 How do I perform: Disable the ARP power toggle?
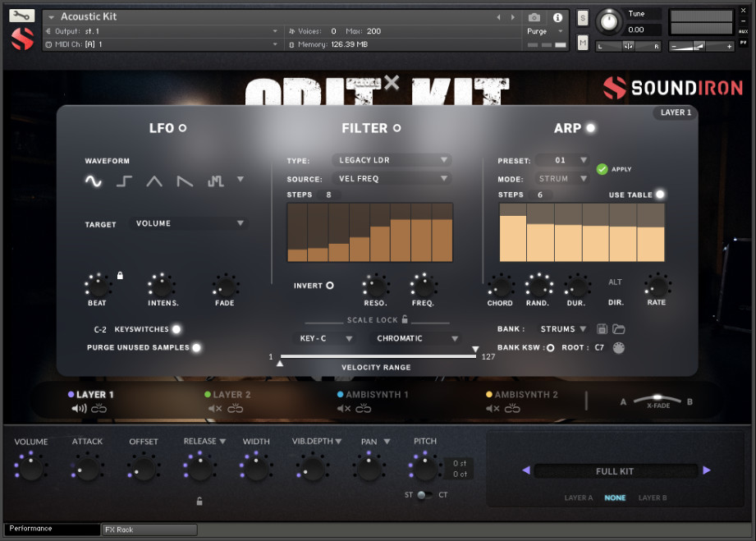(x=591, y=128)
